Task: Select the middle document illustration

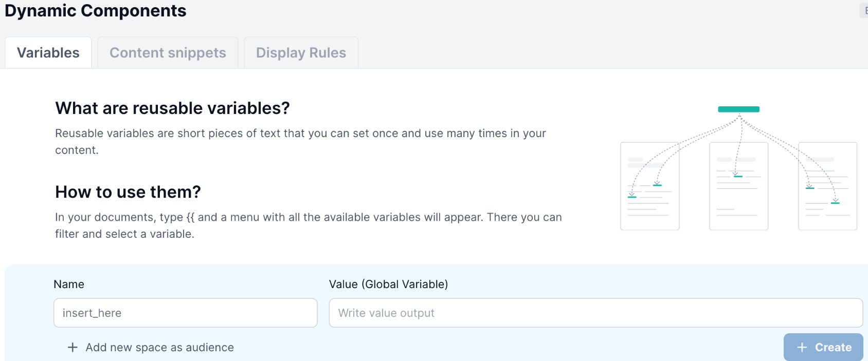Action: 738,186
